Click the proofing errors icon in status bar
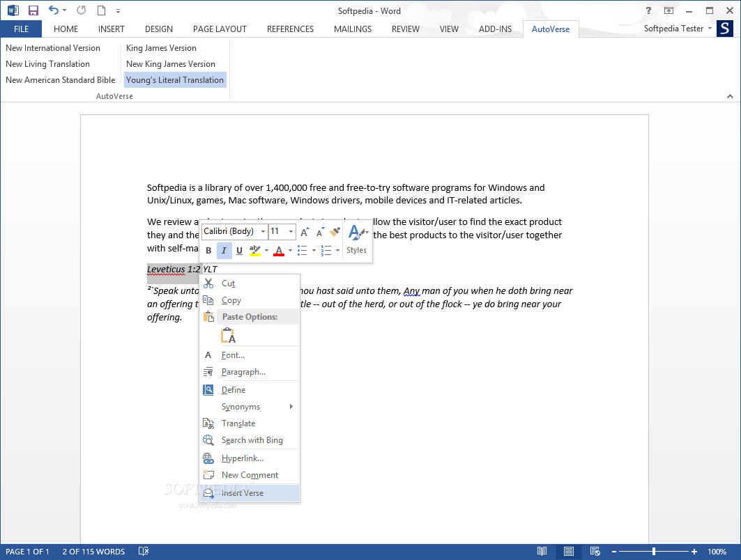This screenshot has height=560, width=741. pos(144,551)
